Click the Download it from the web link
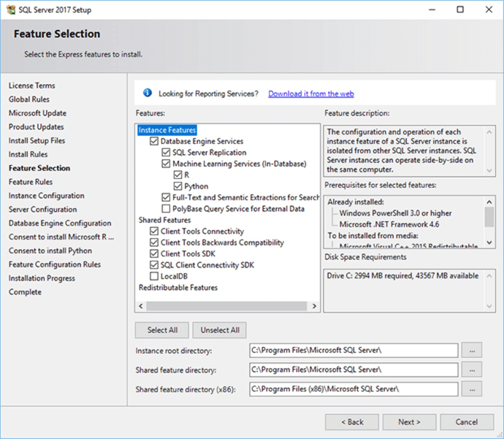Image resolution: width=504 pixels, height=439 pixels. (311, 93)
